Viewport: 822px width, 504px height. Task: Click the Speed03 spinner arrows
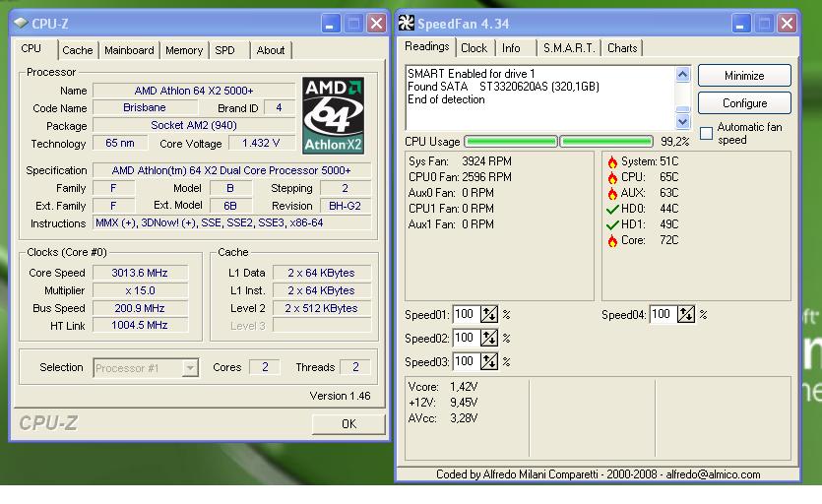(x=489, y=362)
